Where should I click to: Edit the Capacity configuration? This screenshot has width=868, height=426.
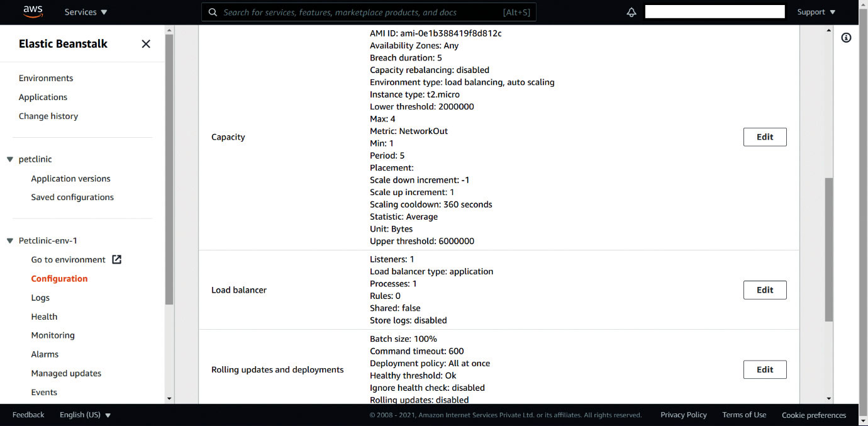pos(764,137)
